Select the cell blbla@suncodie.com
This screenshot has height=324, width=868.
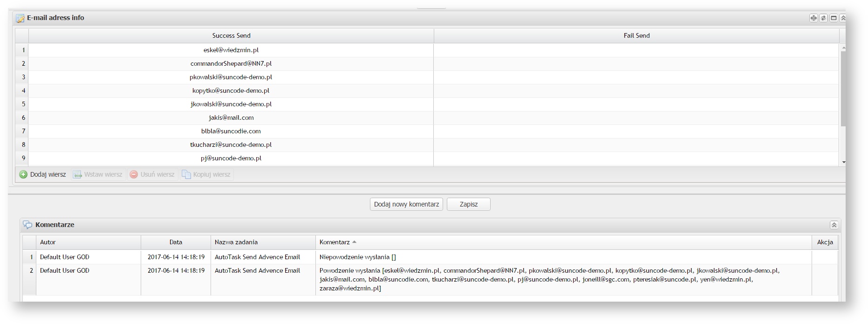coord(231,131)
